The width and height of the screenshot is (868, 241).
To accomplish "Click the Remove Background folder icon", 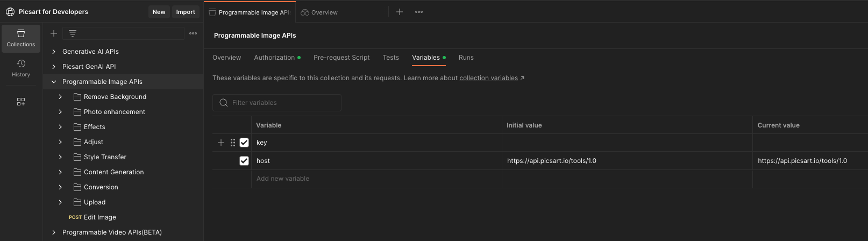I will [x=77, y=97].
